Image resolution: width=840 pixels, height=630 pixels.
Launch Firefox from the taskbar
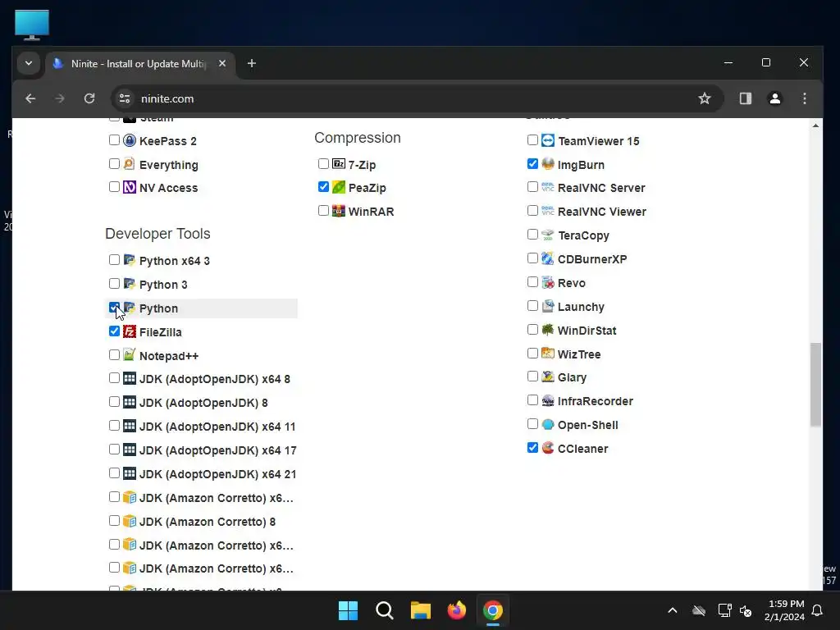[x=456, y=610]
